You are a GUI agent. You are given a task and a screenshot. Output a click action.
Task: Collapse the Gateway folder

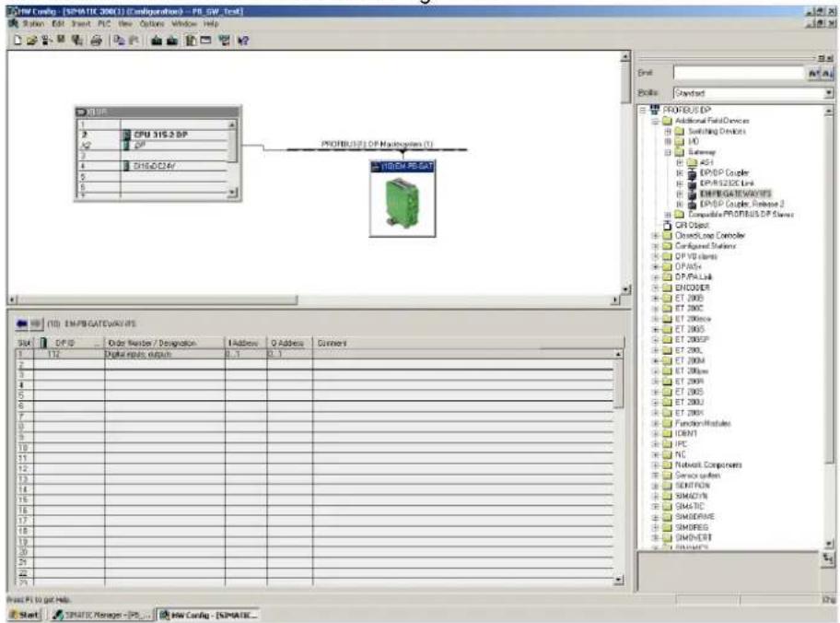point(668,152)
